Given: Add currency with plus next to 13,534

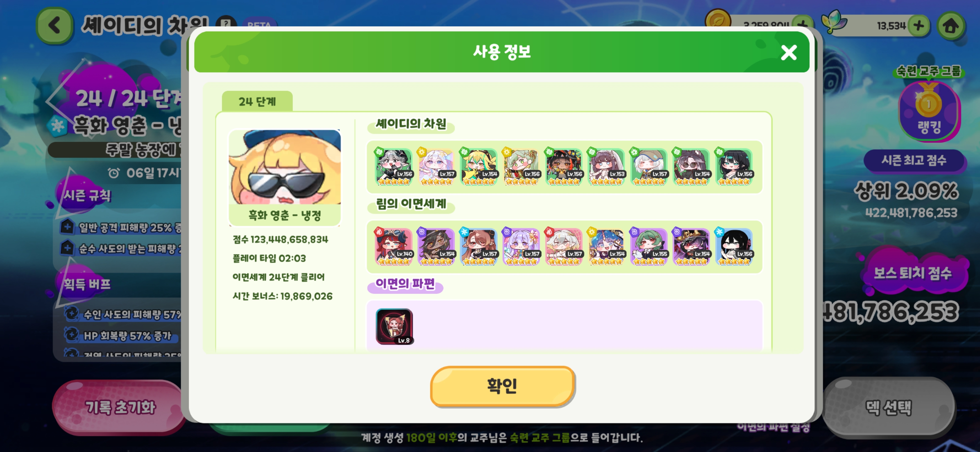Looking at the screenshot, I should pyautogui.click(x=919, y=25).
